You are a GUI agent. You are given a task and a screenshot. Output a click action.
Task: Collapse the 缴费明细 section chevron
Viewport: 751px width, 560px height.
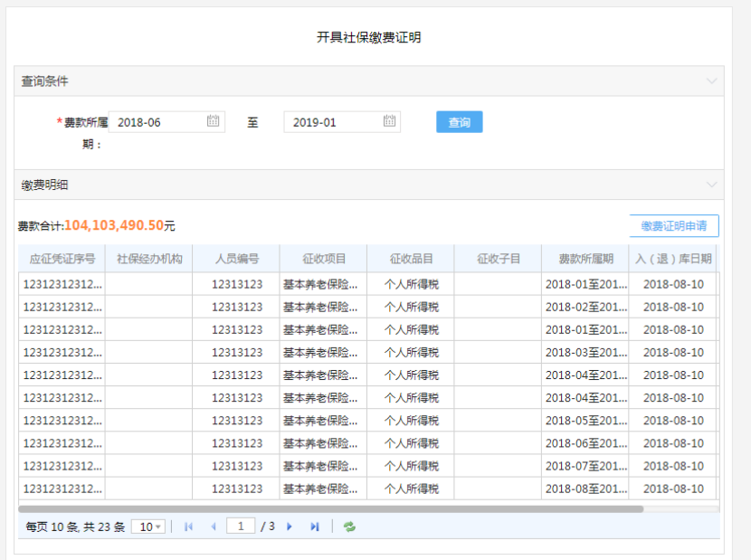[x=712, y=185]
